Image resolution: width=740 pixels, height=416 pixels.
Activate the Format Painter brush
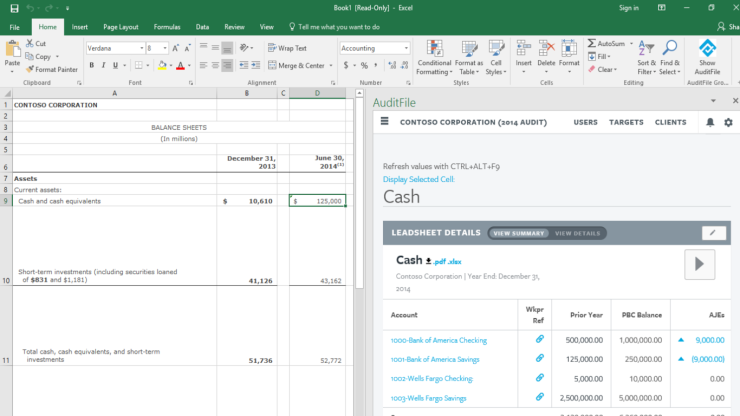[51, 69]
